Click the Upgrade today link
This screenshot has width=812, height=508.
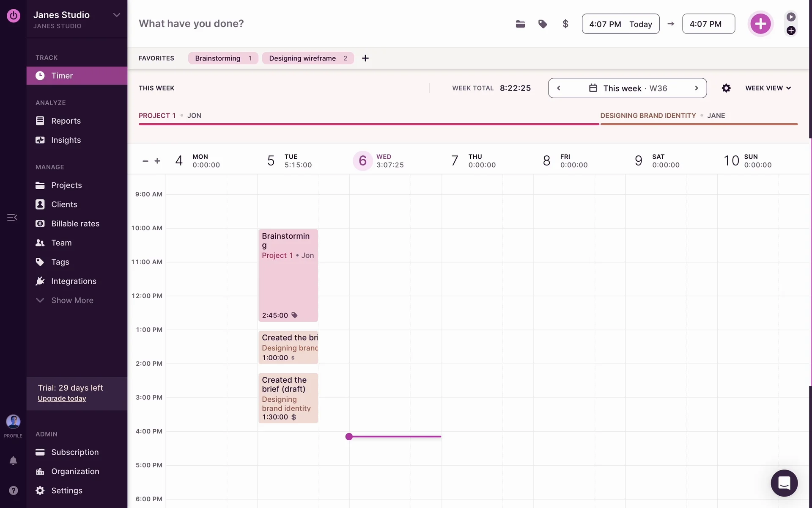(62, 398)
